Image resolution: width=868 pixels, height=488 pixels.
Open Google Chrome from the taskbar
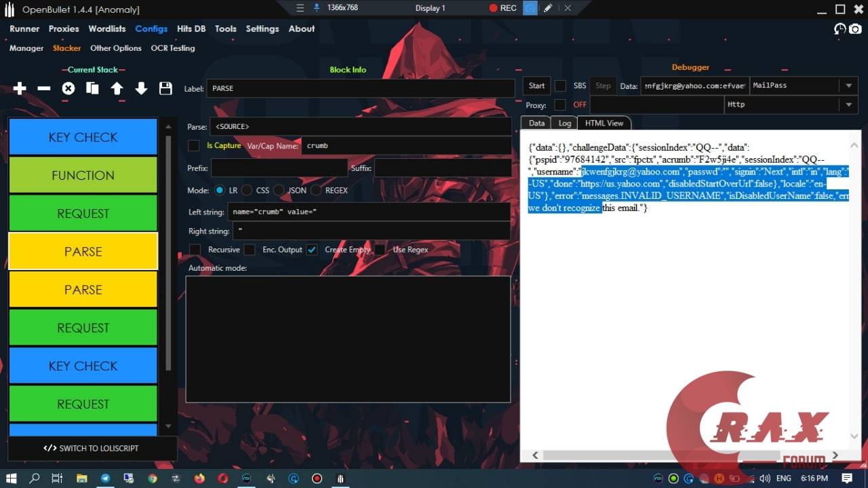point(153,478)
